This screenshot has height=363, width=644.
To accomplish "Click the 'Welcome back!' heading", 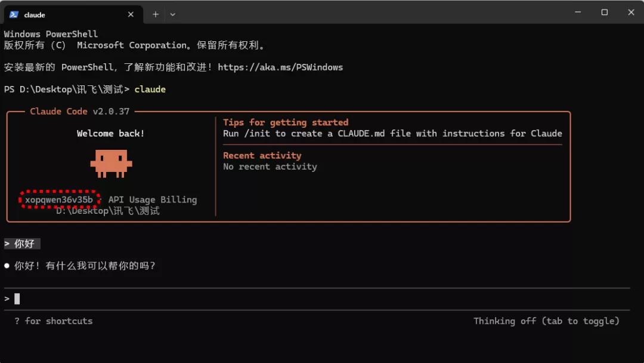I will point(110,134).
